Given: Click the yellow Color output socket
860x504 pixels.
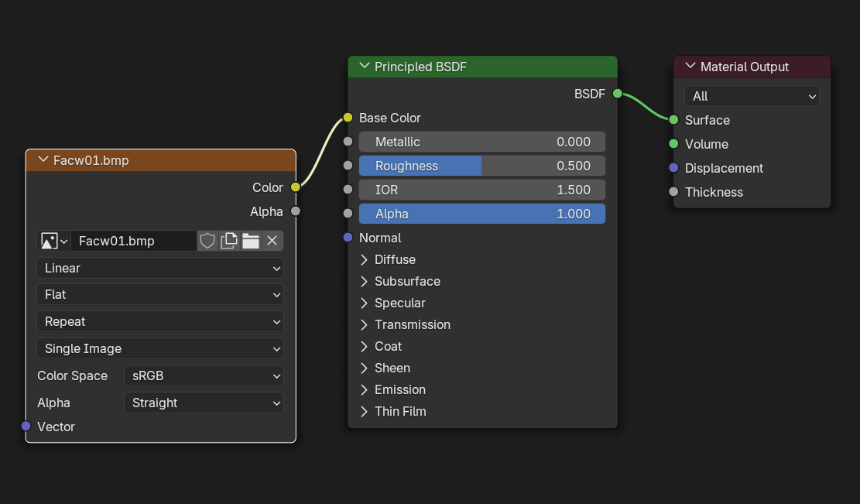Looking at the screenshot, I should 296,187.
